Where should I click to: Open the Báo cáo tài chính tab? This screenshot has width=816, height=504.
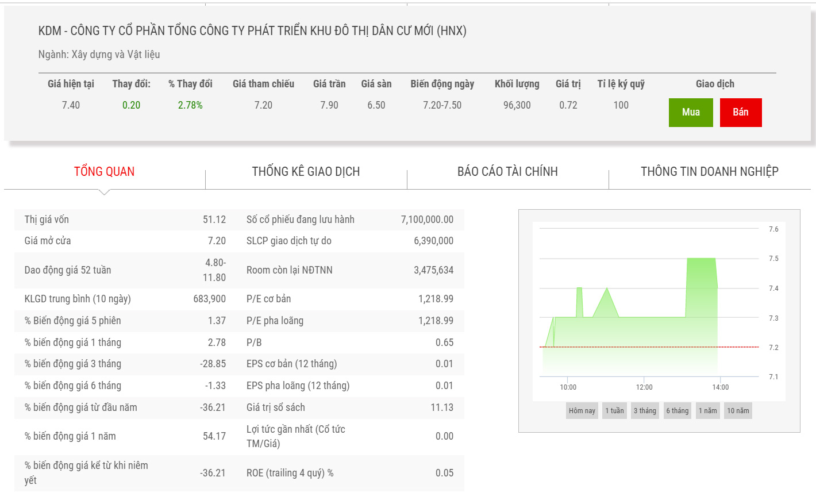[507, 171]
